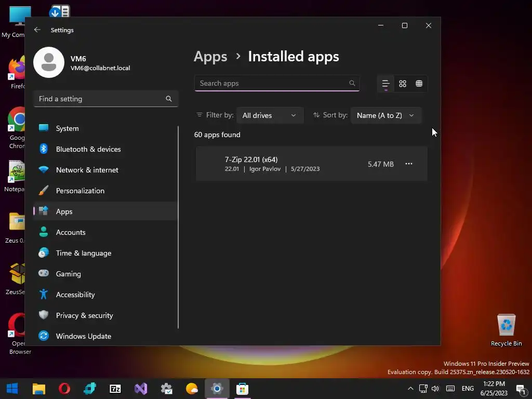Open Microsoft Store from taskbar
Viewport: 532px width, 399px height.
[242, 389]
